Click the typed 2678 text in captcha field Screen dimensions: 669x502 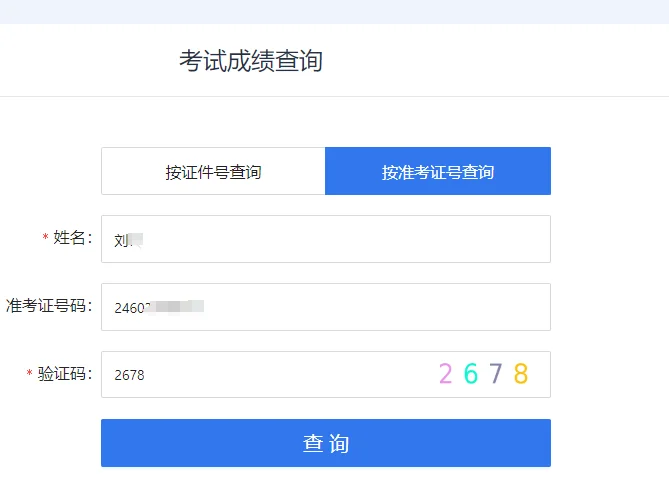130,375
